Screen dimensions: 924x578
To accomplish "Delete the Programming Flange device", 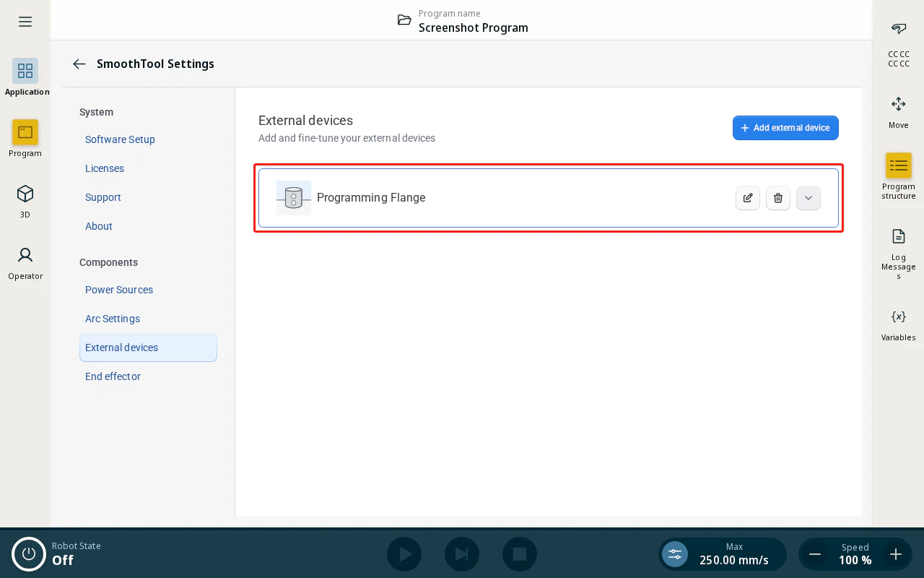I will point(778,198).
